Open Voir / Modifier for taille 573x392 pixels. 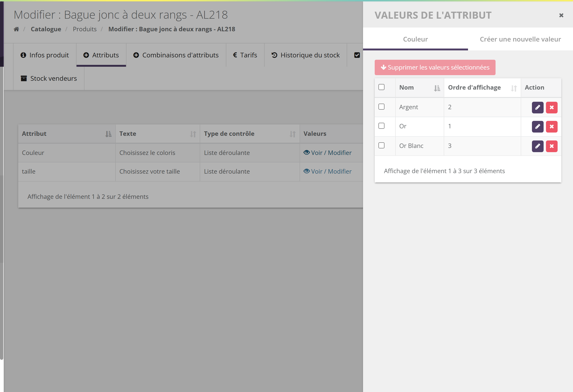[x=327, y=171]
